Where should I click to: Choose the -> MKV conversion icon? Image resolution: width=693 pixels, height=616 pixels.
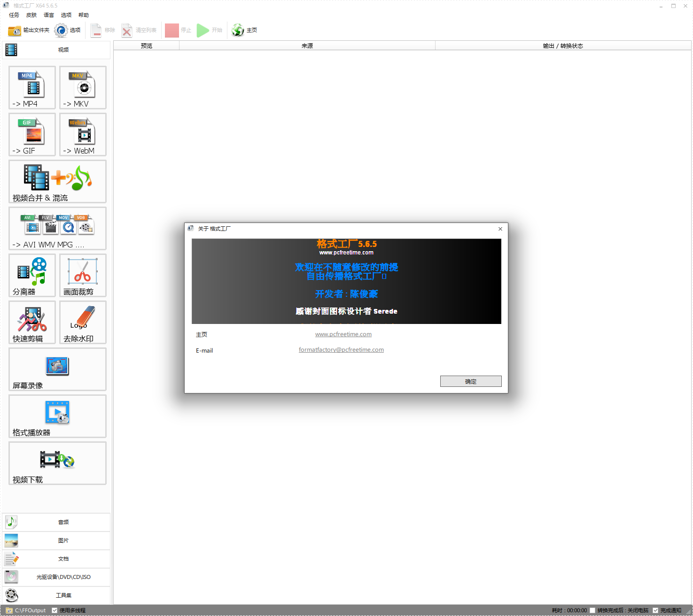click(83, 88)
